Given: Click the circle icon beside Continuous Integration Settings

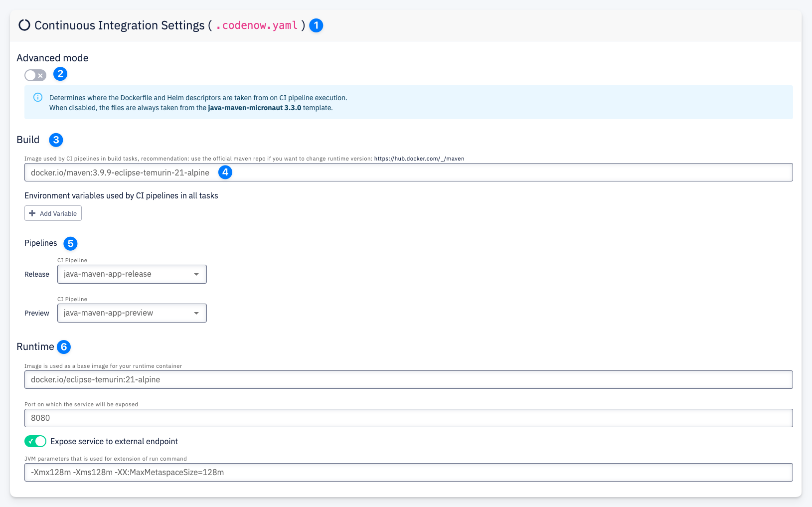Looking at the screenshot, I should (24, 25).
